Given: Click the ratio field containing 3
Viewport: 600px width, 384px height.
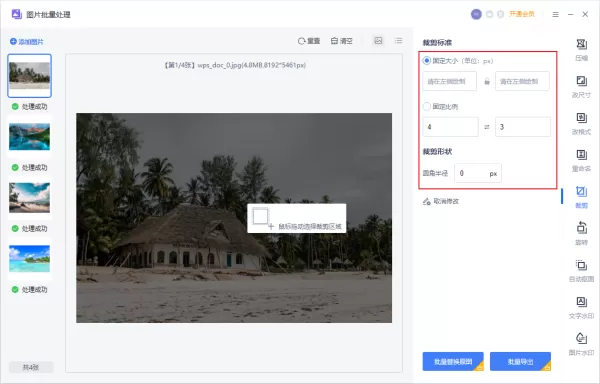Looking at the screenshot, I should [x=523, y=127].
